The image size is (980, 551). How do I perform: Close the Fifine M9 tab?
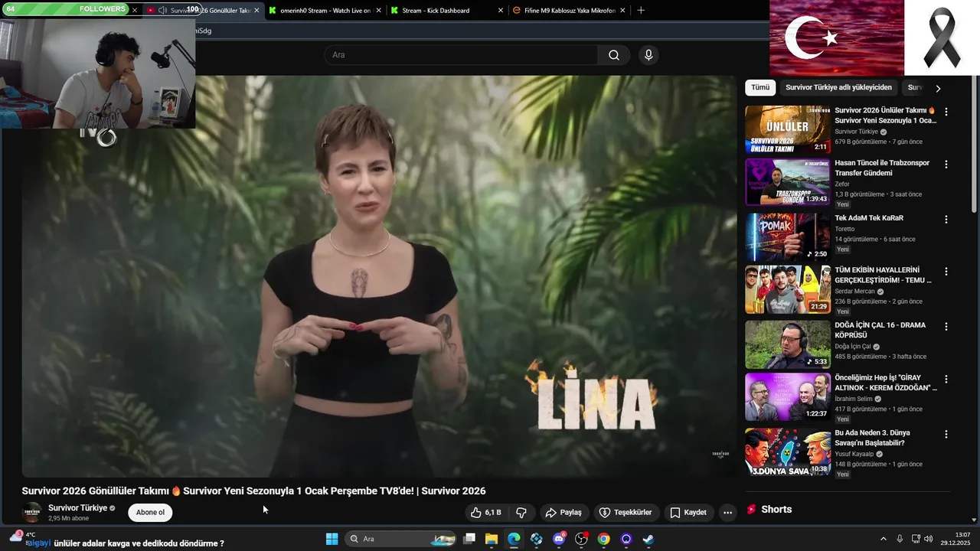pos(622,11)
